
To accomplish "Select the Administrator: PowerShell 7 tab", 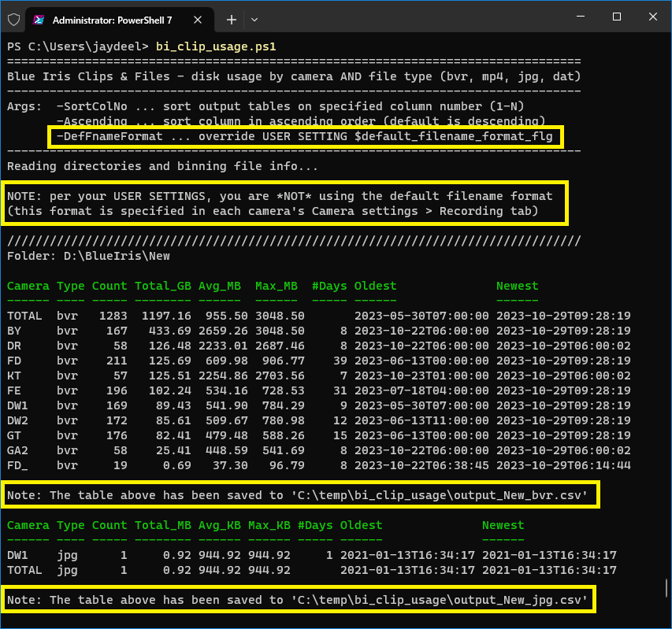I will point(120,20).
